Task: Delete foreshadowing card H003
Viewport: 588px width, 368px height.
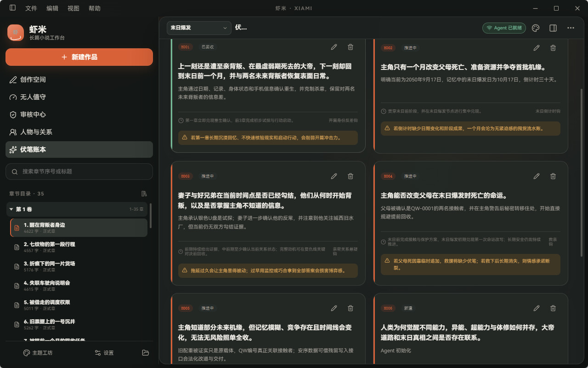Action: (x=351, y=176)
